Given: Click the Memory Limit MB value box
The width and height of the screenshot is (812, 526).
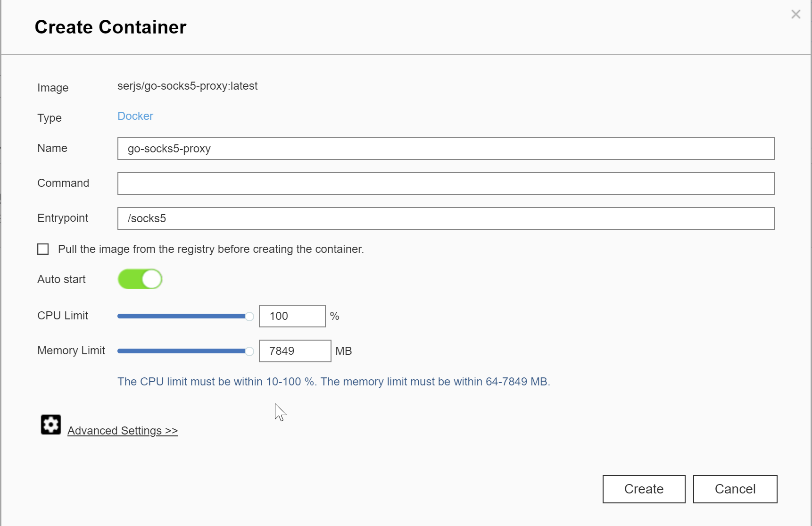Looking at the screenshot, I should coord(295,351).
